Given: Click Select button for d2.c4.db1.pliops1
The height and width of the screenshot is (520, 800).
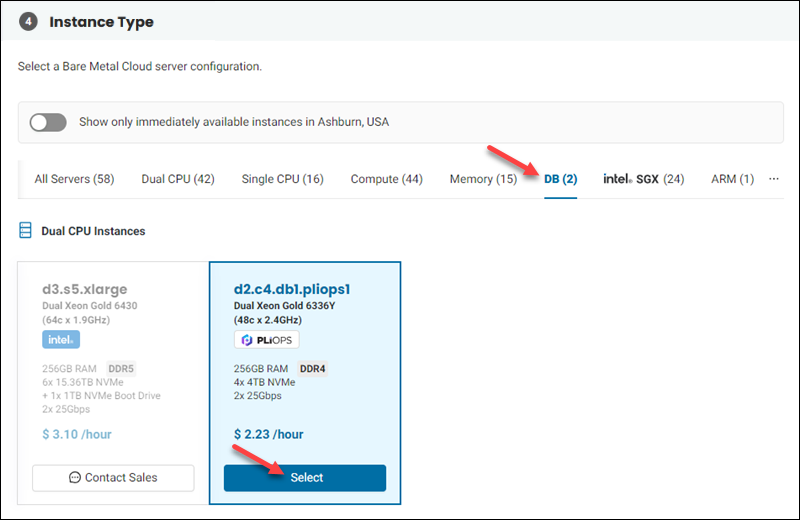Looking at the screenshot, I should pos(305,478).
